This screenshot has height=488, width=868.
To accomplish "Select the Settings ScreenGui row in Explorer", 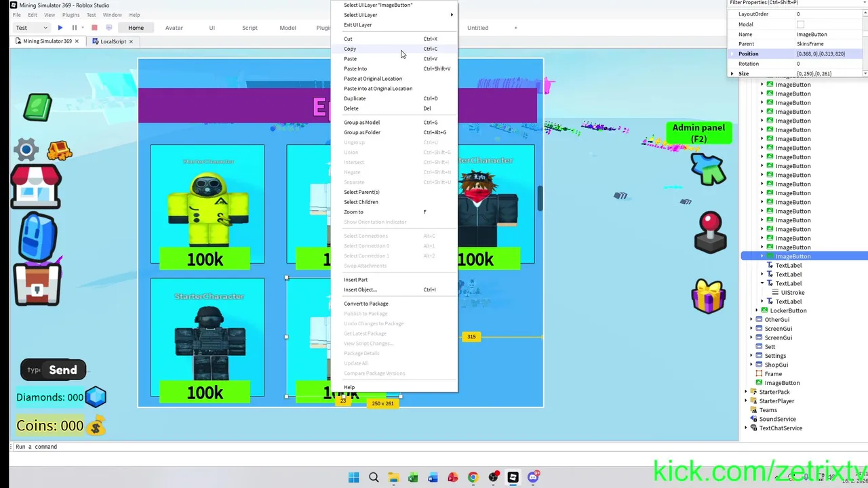I will click(804, 356).
